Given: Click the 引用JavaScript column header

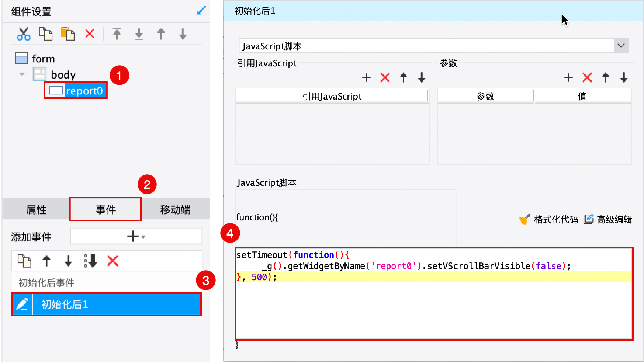Looking at the screenshot, I should point(332,96).
